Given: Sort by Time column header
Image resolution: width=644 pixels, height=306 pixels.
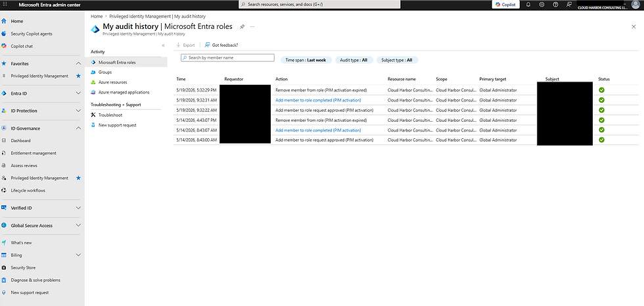Looking at the screenshot, I should click(x=181, y=79).
